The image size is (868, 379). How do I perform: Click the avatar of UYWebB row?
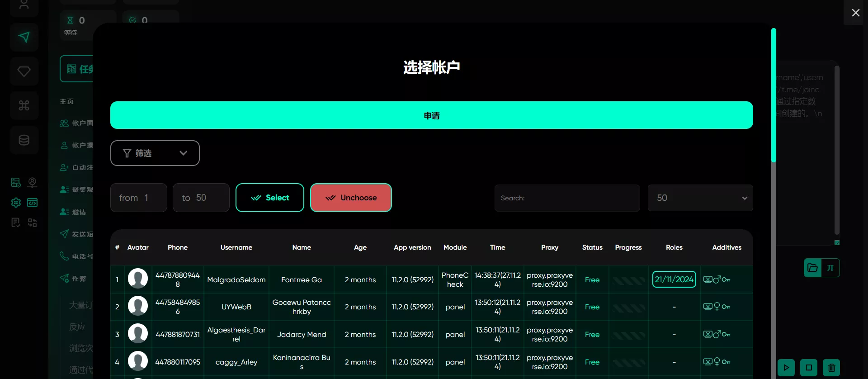138,306
